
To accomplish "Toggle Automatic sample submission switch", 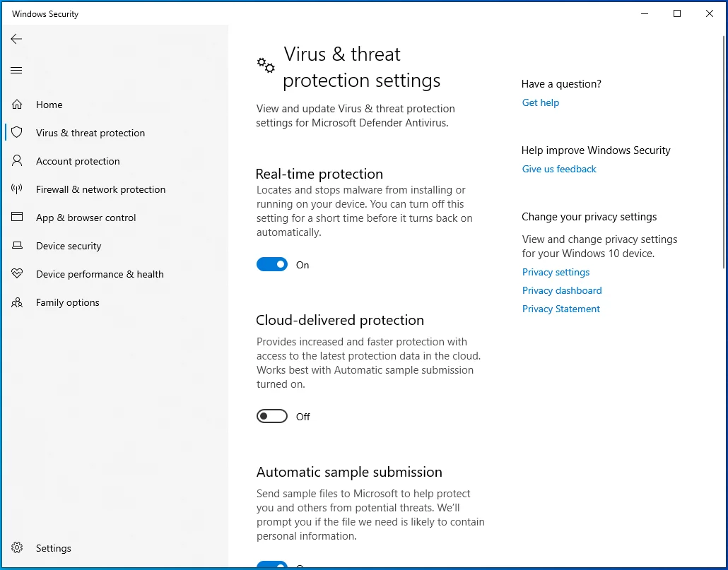I will click(x=272, y=565).
